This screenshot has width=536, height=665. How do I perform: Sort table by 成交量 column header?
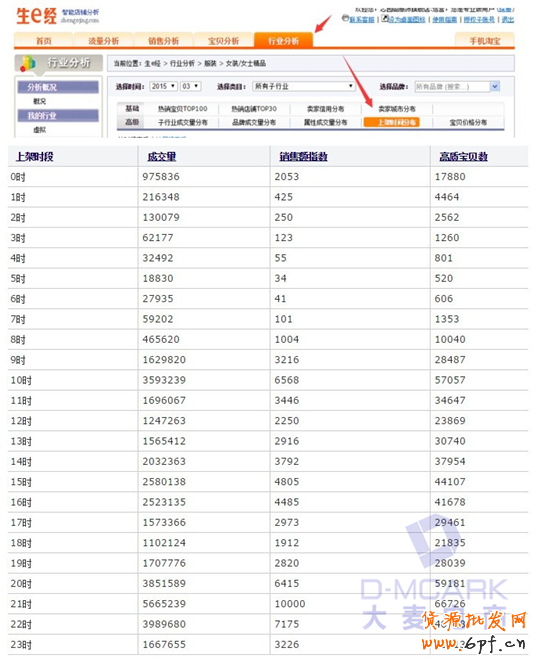[x=162, y=156]
